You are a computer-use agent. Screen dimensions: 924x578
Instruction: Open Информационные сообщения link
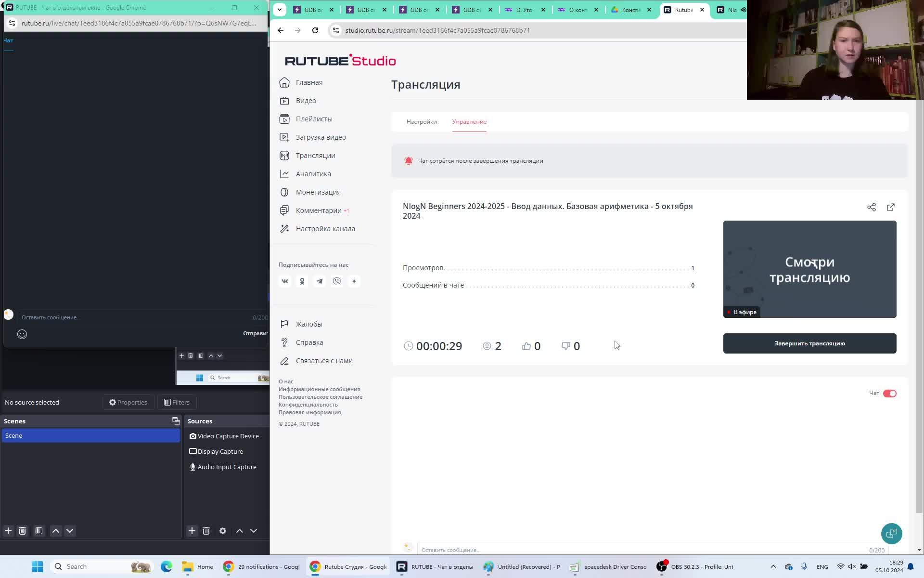tap(319, 389)
